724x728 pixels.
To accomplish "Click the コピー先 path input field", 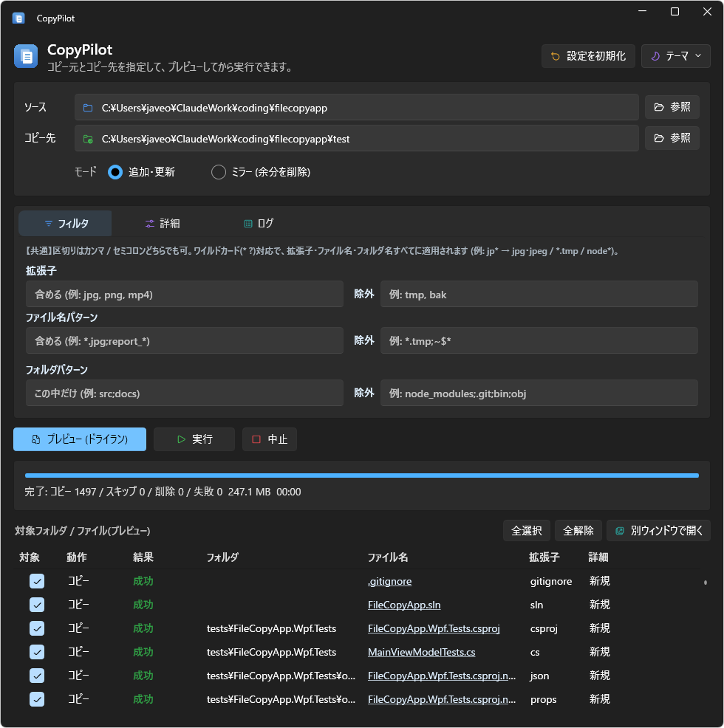I will pyautogui.click(x=356, y=138).
